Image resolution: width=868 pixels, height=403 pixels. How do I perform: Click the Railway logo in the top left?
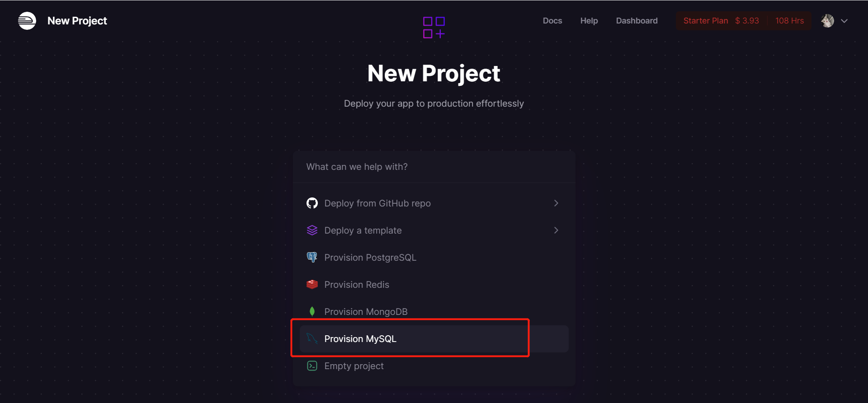(x=27, y=20)
